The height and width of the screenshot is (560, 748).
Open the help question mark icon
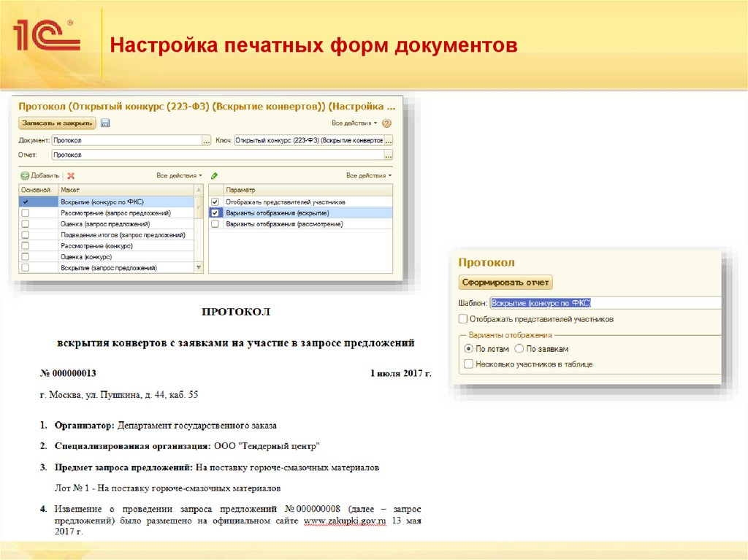[x=385, y=122]
